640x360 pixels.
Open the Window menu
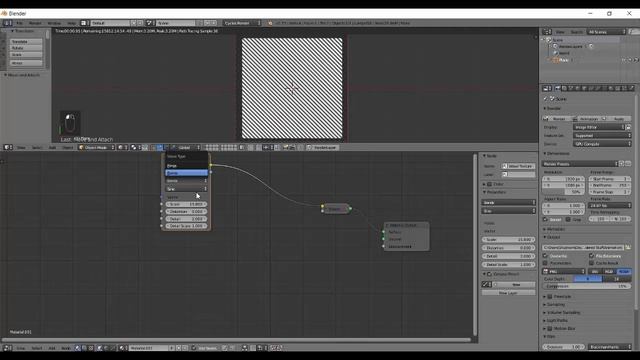coord(54,23)
